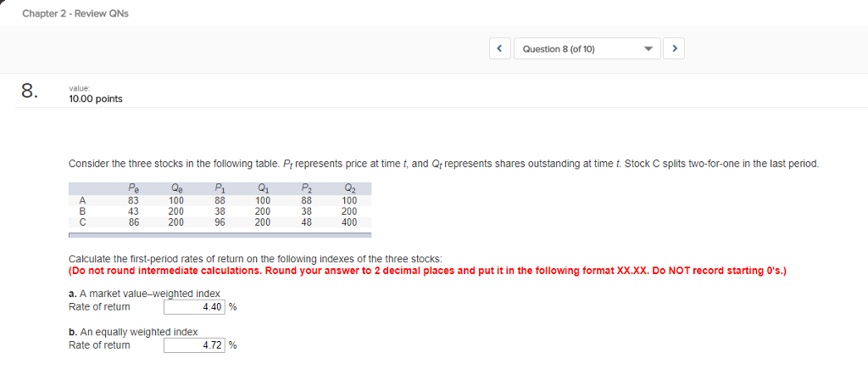Click the cell with value 96
868x381 pixels.
tap(220, 221)
